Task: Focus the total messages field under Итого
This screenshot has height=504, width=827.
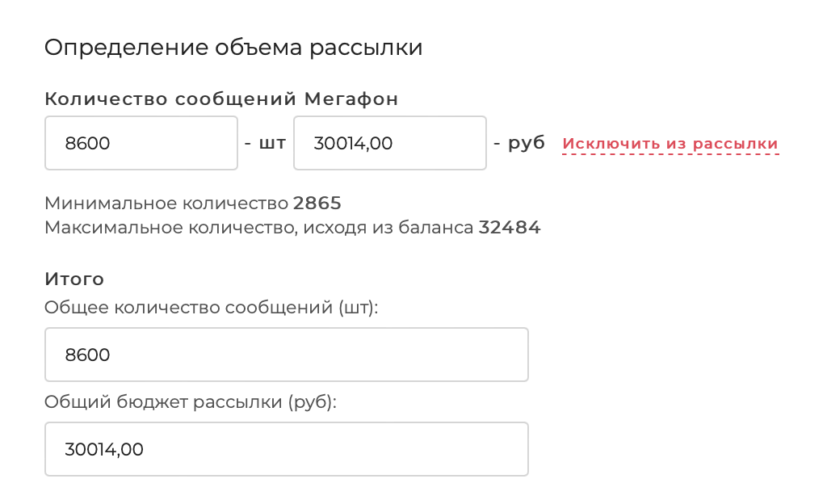Action: [286, 354]
